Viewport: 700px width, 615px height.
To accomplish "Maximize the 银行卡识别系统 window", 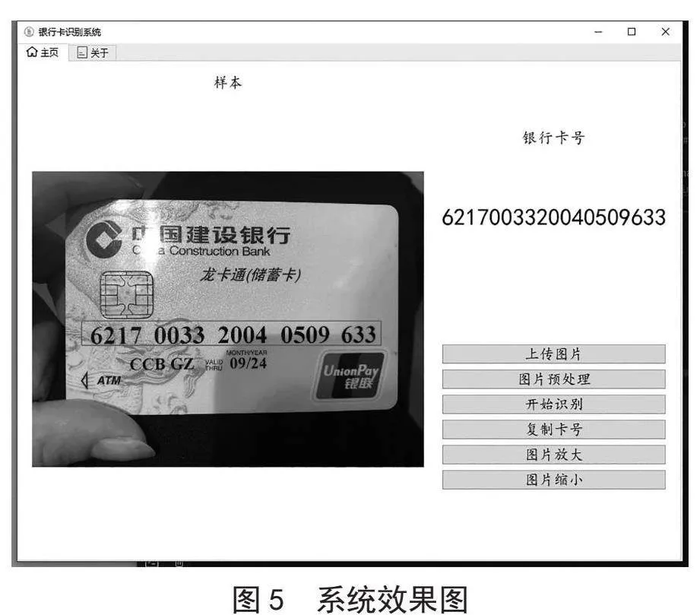I will coord(632,32).
